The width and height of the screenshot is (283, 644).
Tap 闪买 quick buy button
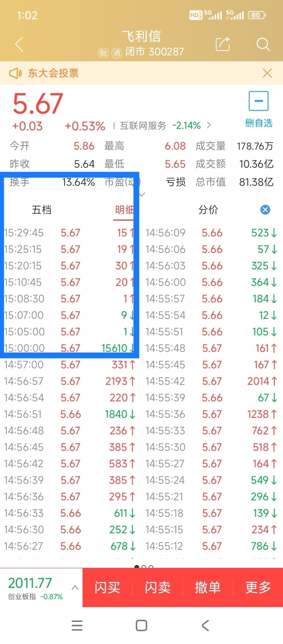pos(107,587)
